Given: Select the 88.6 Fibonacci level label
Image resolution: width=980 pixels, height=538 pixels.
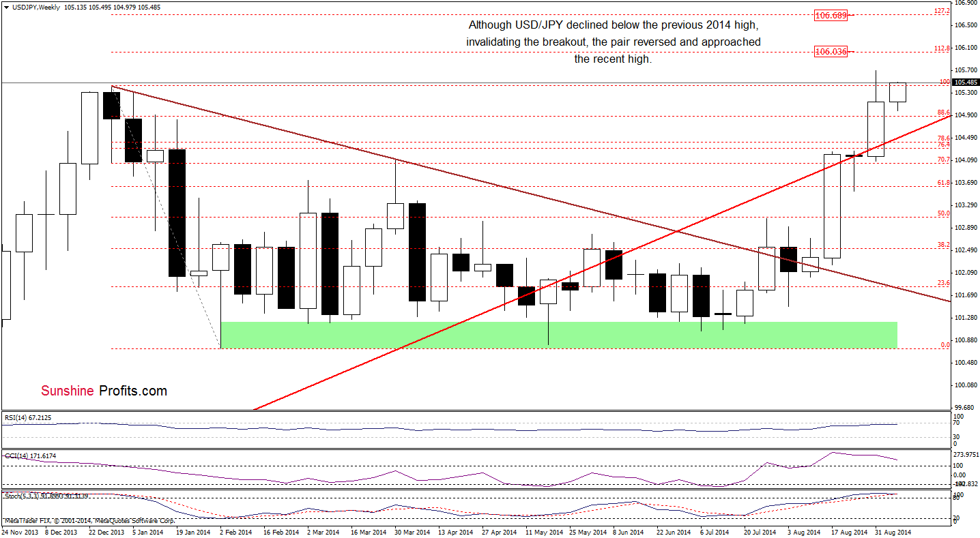Looking at the screenshot, I should pos(944,112).
